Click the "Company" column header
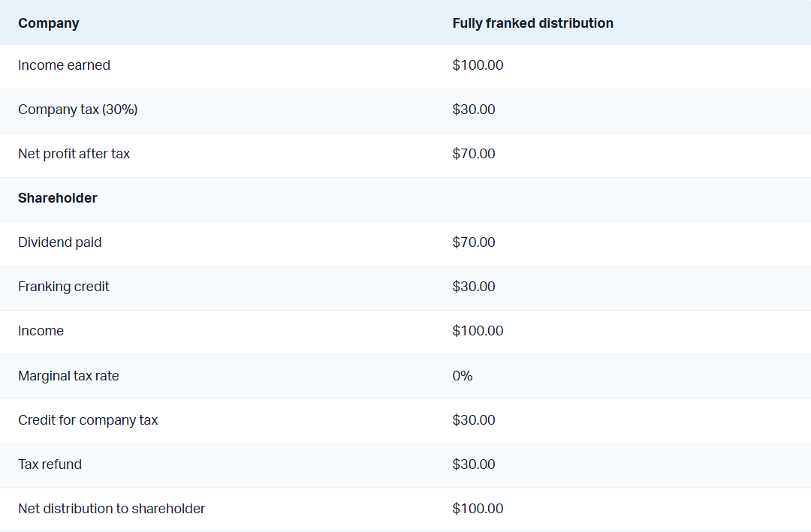This screenshot has height=532, width=811. pyautogui.click(x=49, y=23)
